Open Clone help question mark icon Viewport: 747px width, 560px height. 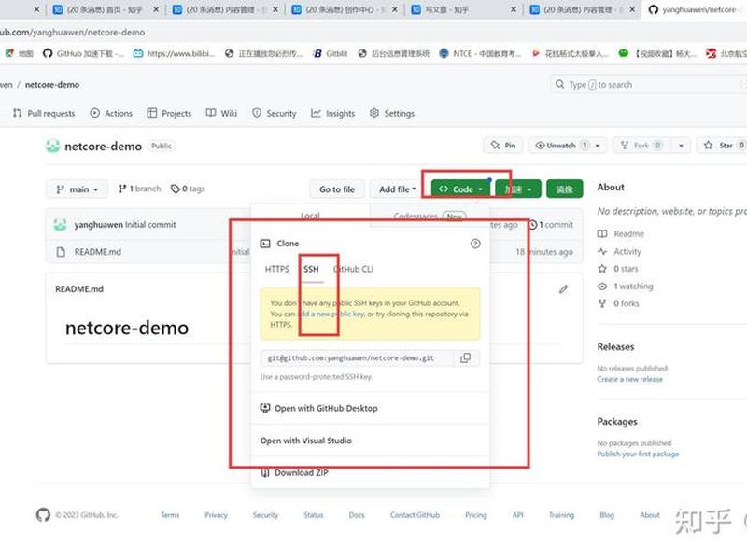click(x=475, y=244)
